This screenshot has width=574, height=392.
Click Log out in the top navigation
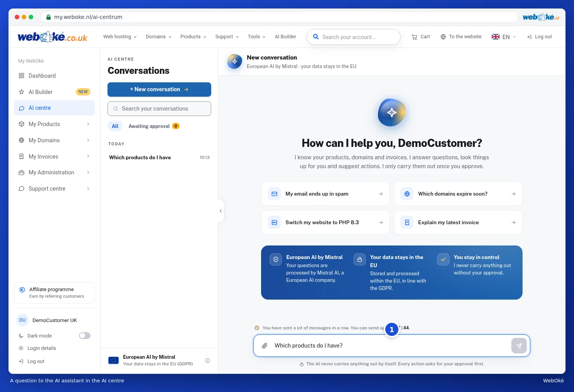click(539, 37)
